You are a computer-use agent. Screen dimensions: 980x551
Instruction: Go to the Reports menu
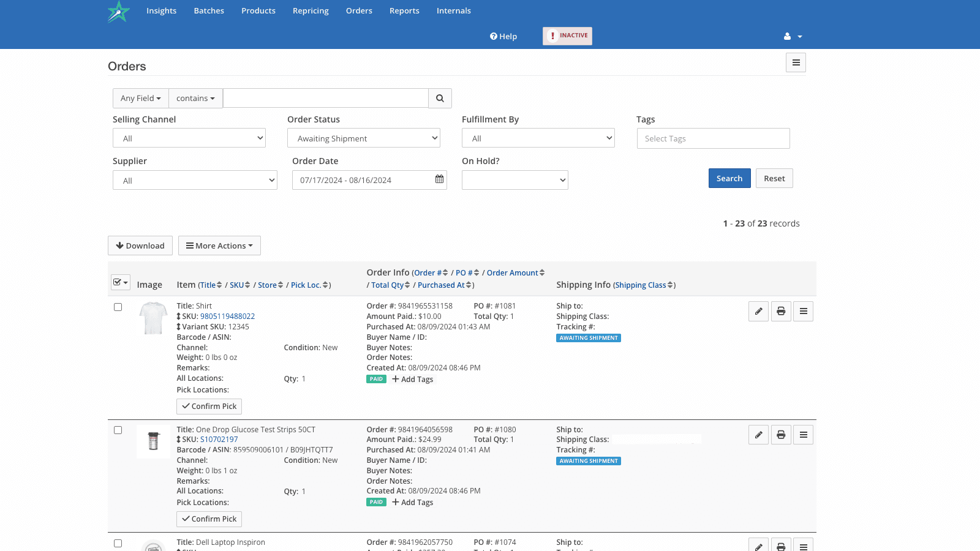tap(404, 11)
